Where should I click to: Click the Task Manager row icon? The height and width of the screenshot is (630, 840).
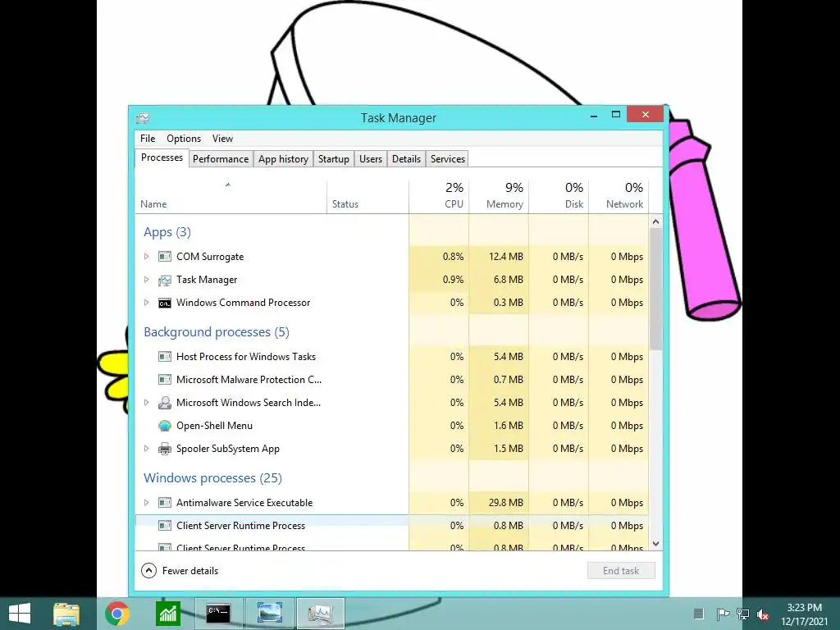(164, 280)
